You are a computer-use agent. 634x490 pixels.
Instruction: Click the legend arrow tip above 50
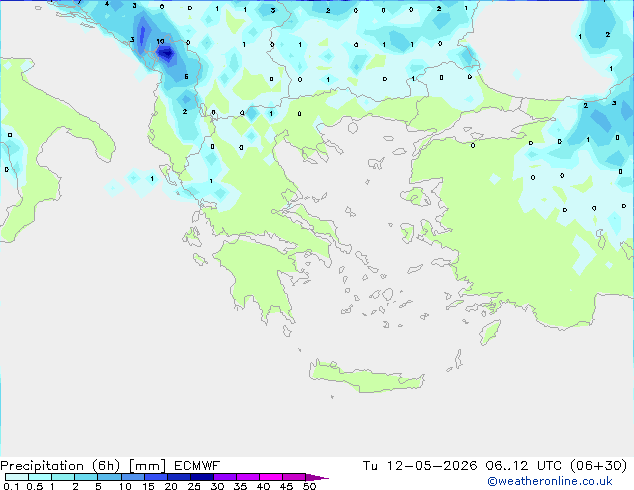pyautogui.click(x=317, y=477)
